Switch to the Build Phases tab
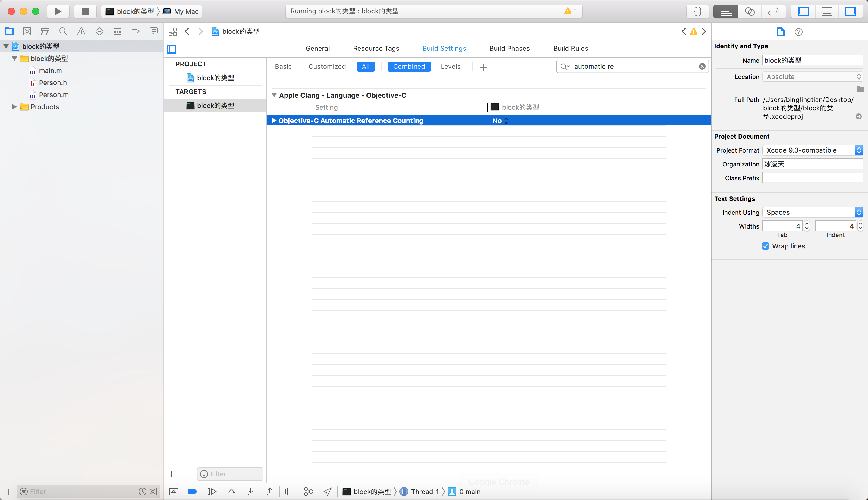This screenshot has width=868, height=500. [509, 49]
